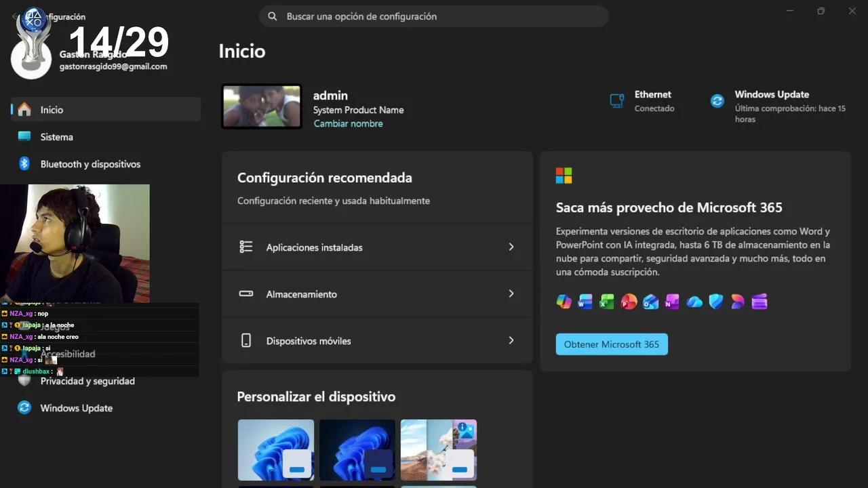Click the Copilot icon in Microsoft 365 card
The width and height of the screenshot is (868, 488).
click(564, 302)
